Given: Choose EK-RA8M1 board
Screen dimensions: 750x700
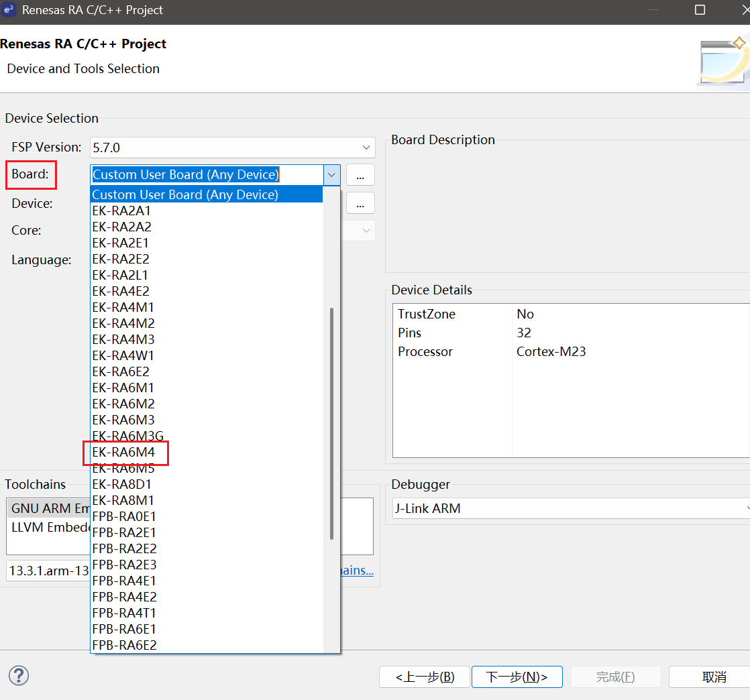Looking at the screenshot, I should click(207, 501).
